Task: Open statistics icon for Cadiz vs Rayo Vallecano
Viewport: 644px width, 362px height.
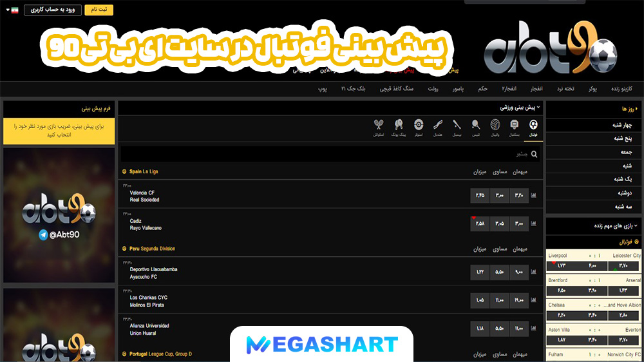Action: pos(533,224)
